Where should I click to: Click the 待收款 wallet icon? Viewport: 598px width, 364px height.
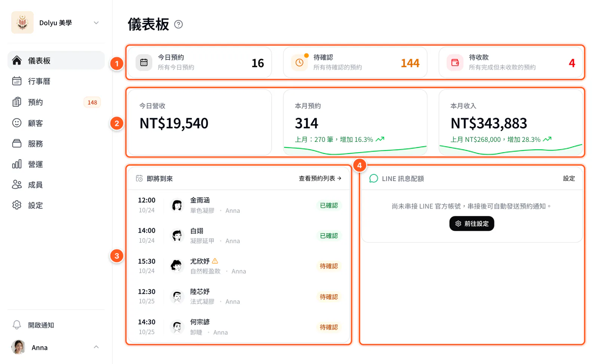click(x=455, y=62)
